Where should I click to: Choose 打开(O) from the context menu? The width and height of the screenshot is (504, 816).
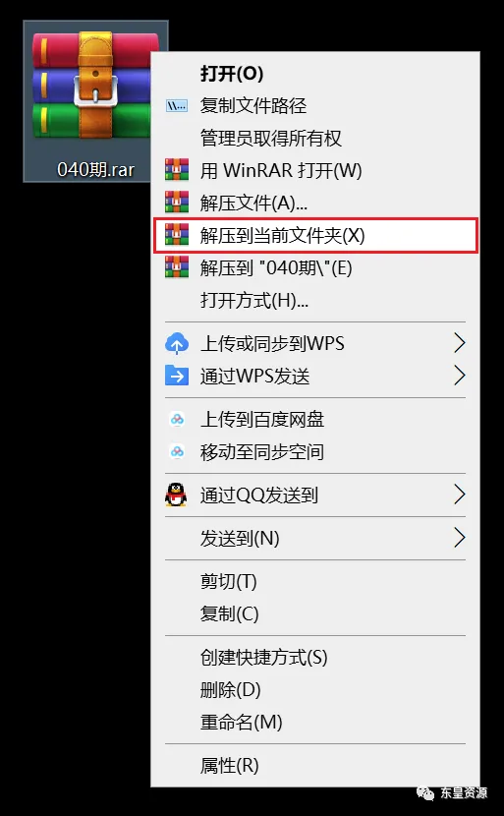coord(232,74)
